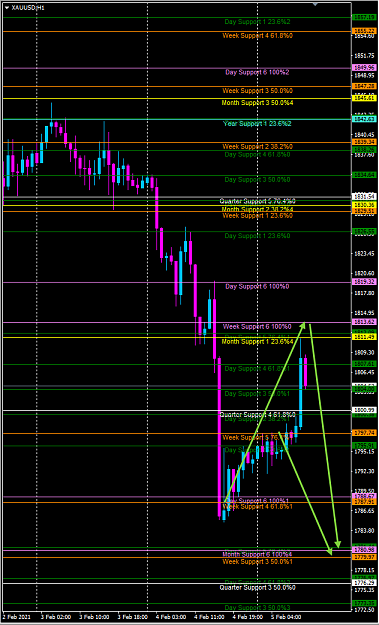The image size is (379, 625).
Task: Open the dropdown arrow beside XAUUSD,H1
Action: pyautogui.click(x=7, y=8)
